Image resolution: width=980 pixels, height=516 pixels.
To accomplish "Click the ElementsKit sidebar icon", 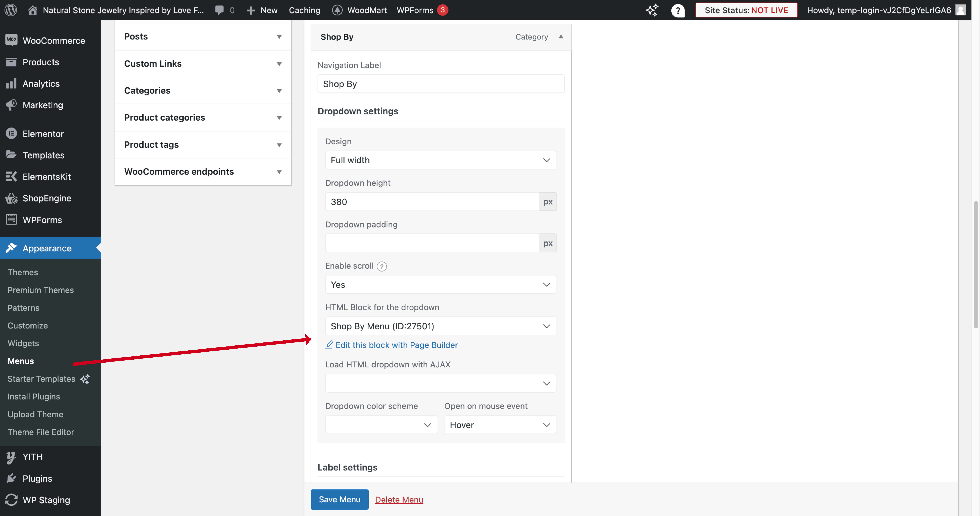I will [x=11, y=176].
